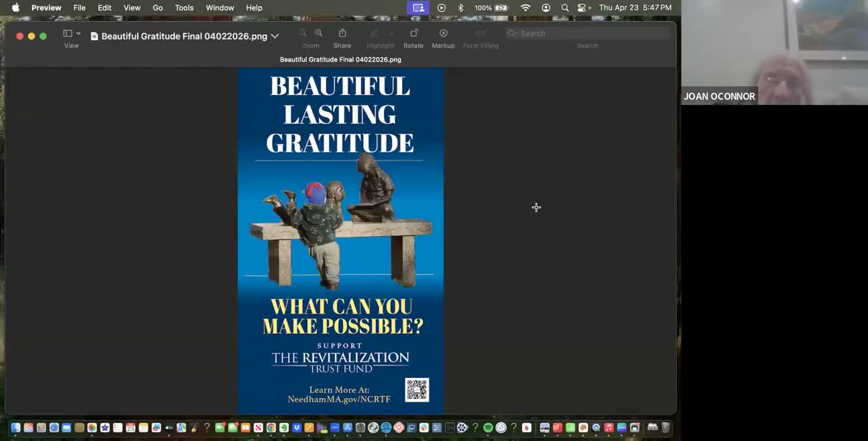Click the Zoom In magnifier icon
The height and width of the screenshot is (441, 868).
(318, 33)
